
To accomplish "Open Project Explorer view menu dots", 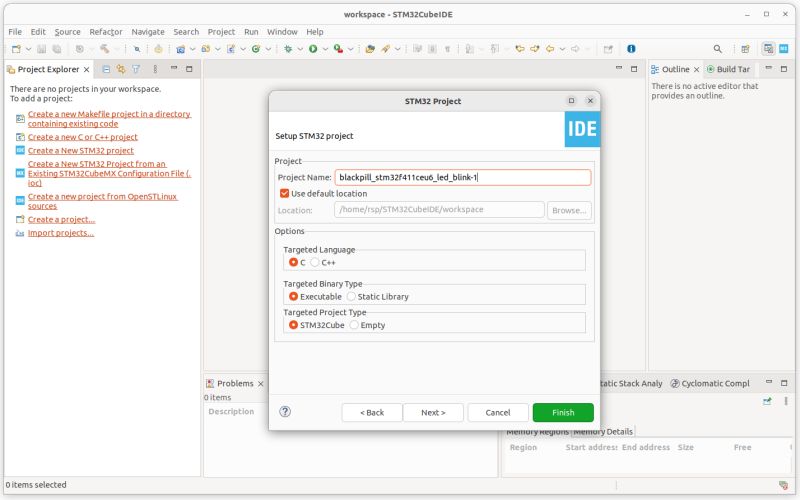I will [x=155, y=69].
